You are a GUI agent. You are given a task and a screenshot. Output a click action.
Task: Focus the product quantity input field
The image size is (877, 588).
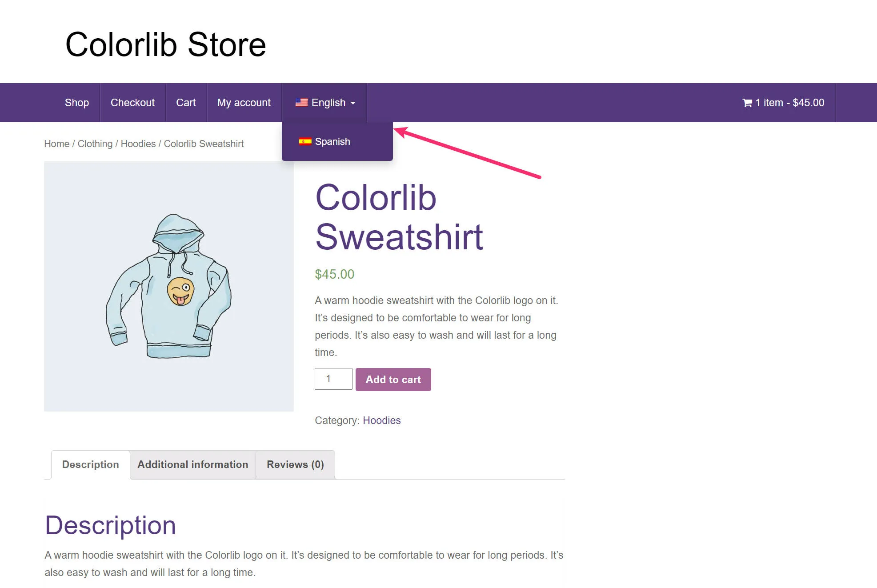pos(333,379)
